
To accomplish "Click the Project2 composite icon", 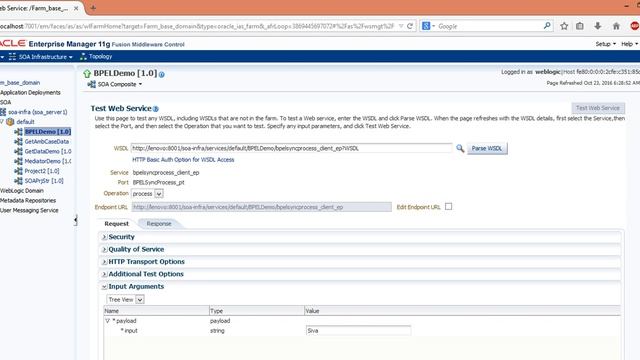I will pyautogui.click(x=18, y=171).
